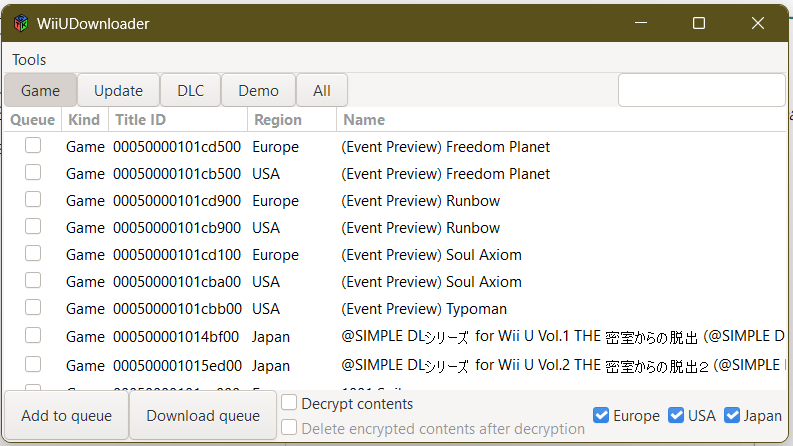Select title ID 000500001014bf00
This screenshot has height=446, width=793.
coord(176,337)
